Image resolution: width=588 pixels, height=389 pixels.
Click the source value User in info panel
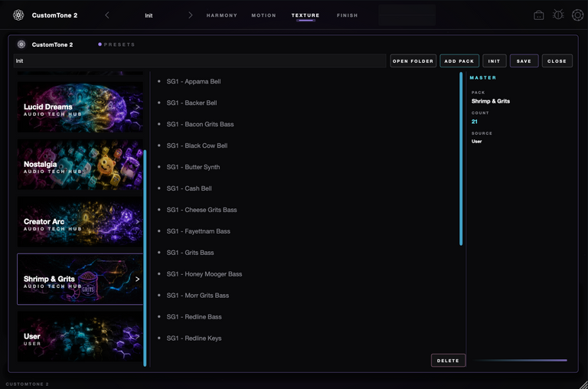click(x=477, y=142)
